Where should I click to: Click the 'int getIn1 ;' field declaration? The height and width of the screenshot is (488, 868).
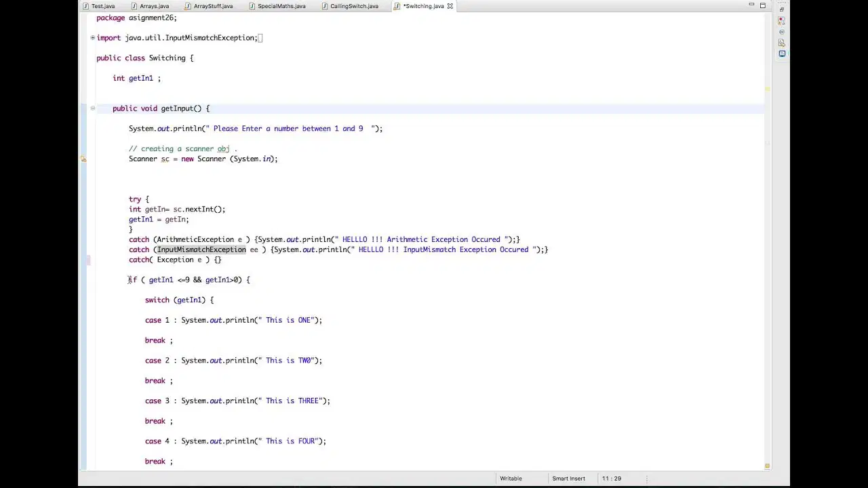[136, 79]
